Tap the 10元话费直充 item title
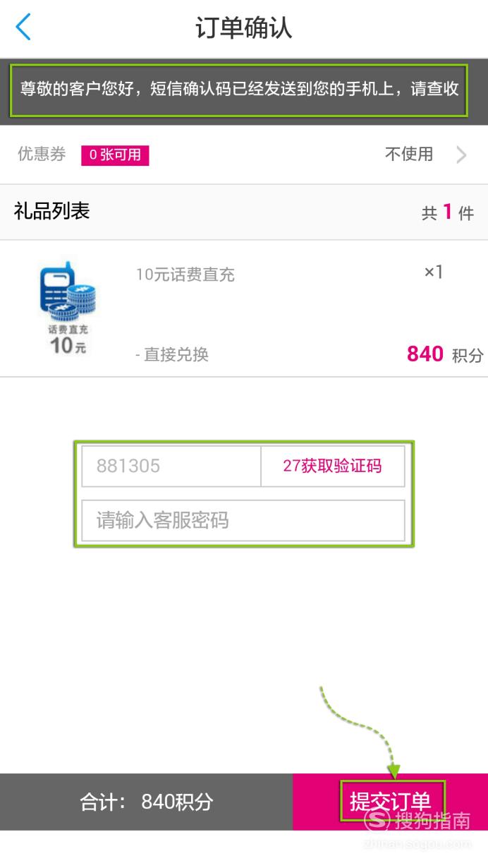Screen dimensions: 488x868 [185, 275]
